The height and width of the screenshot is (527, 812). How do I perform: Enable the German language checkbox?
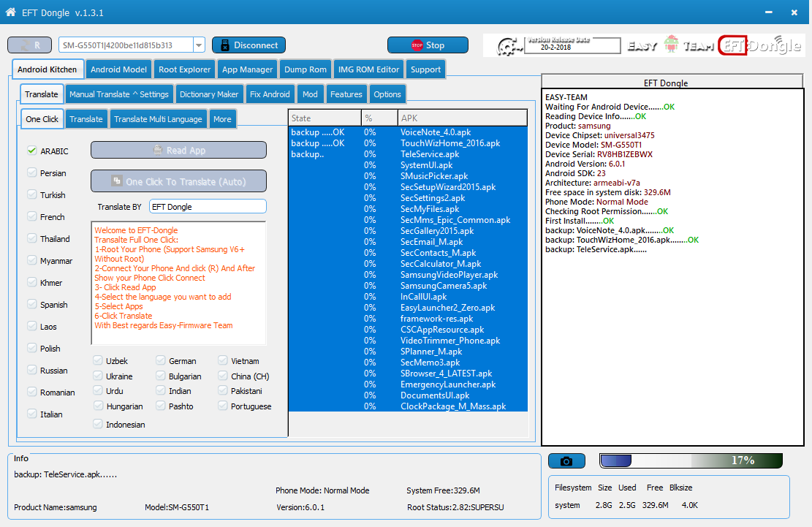click(161, 360)
